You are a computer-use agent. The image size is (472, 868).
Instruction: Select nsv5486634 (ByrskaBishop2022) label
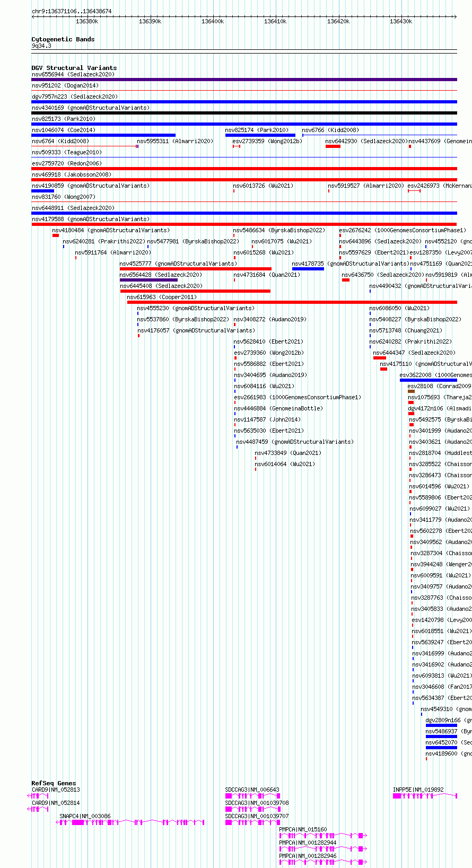coord(279,230)
